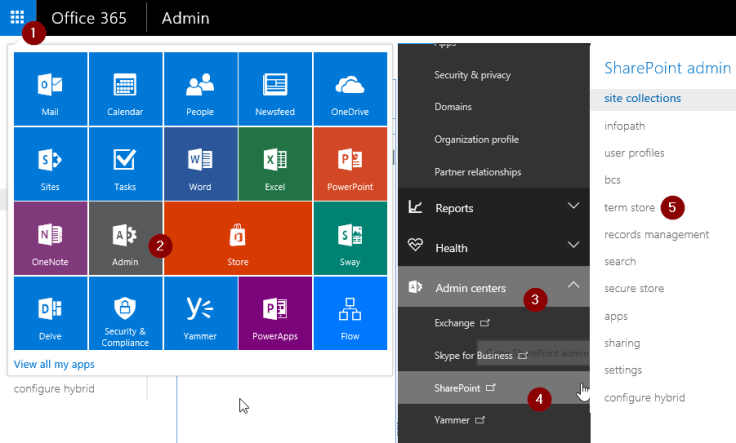Open the Excel app tile
Viewport: 736px width, 443px height.
coord(275,164)
